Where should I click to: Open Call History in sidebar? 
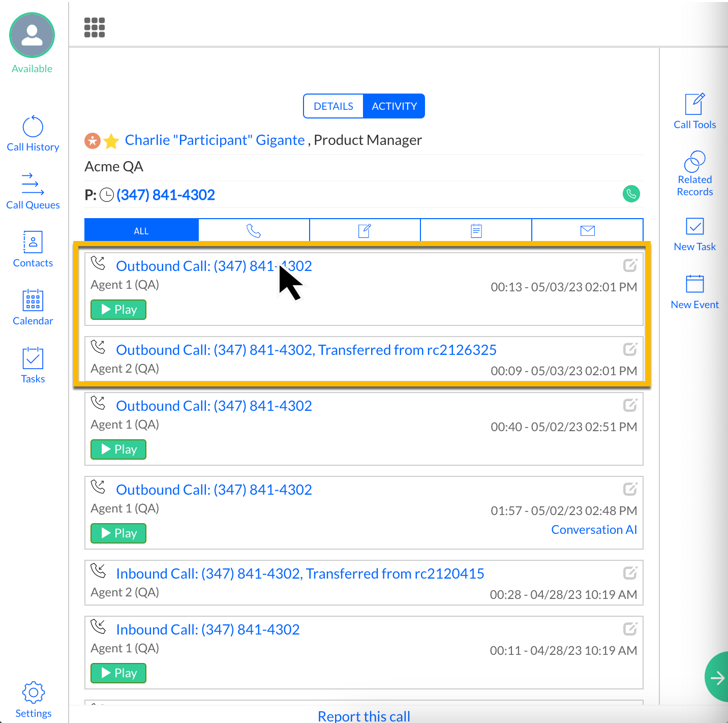(x=33, y=134)
